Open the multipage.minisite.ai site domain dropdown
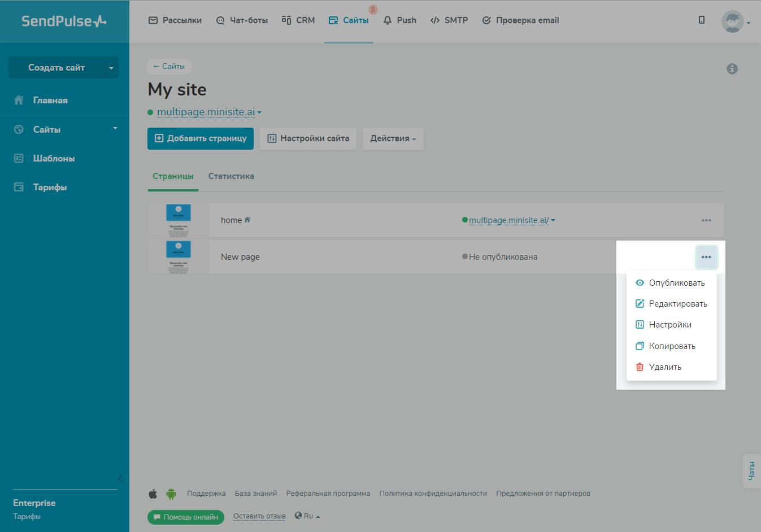 coord(209,112)
